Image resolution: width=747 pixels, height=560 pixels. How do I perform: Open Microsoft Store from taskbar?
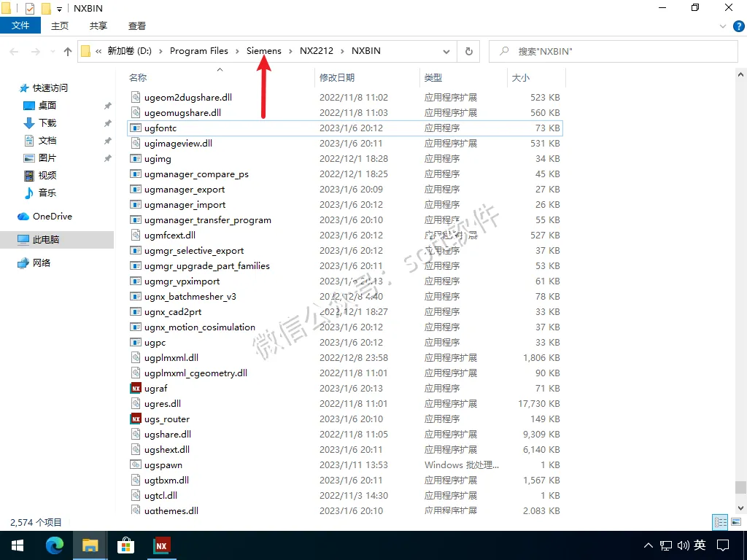tap(125, 545)
